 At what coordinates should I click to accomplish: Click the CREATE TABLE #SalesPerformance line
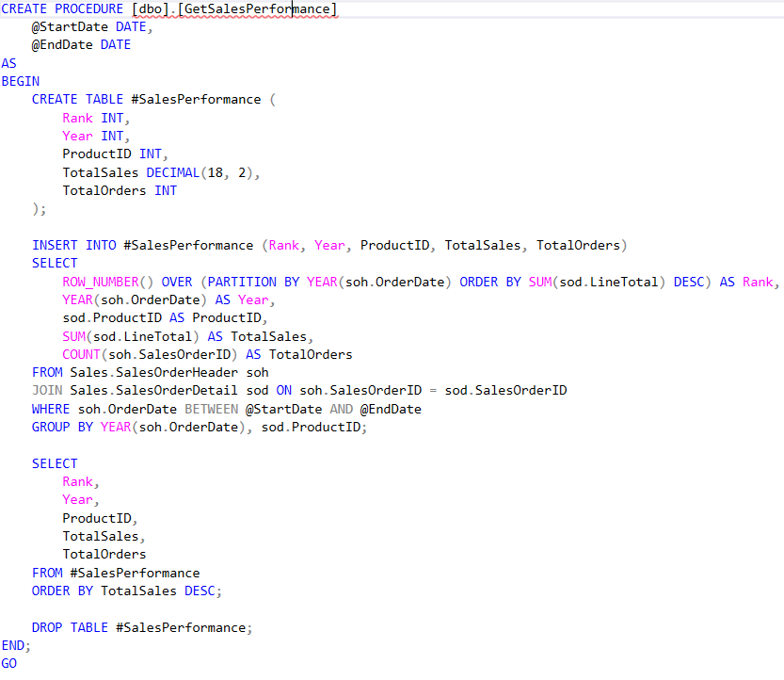point(153,100)
